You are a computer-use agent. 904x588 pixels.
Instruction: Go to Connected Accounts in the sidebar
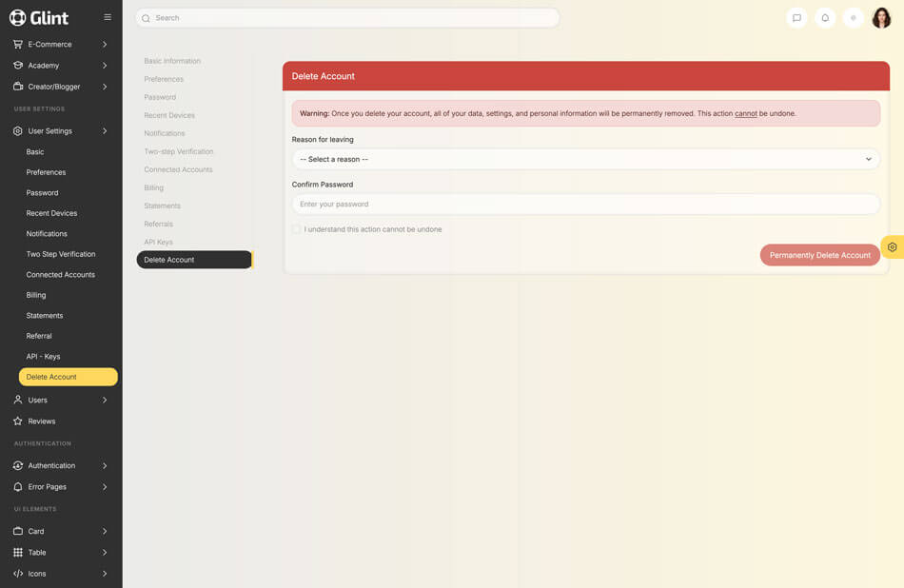[61, 275]
